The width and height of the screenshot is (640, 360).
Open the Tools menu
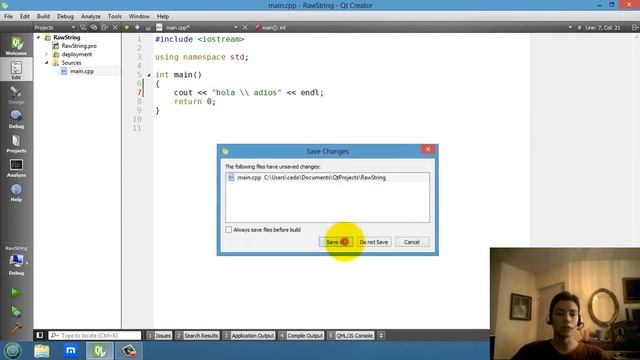pos(114,16)
